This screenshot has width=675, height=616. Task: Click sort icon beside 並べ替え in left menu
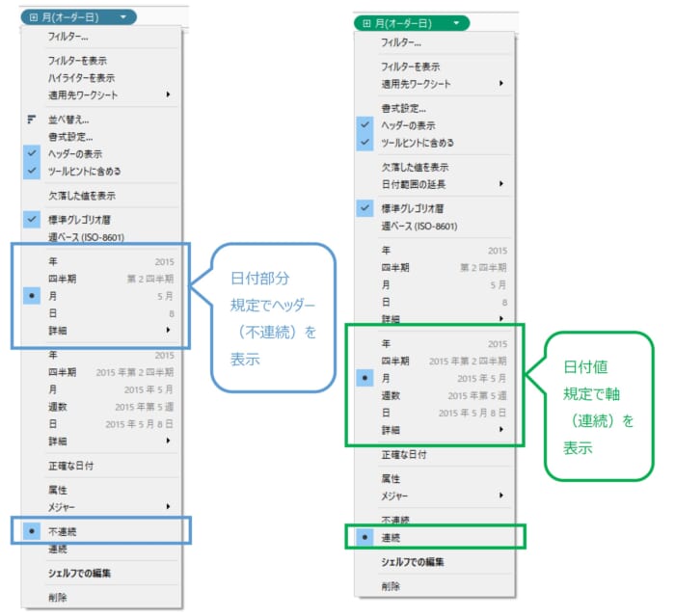click(32, 120)
